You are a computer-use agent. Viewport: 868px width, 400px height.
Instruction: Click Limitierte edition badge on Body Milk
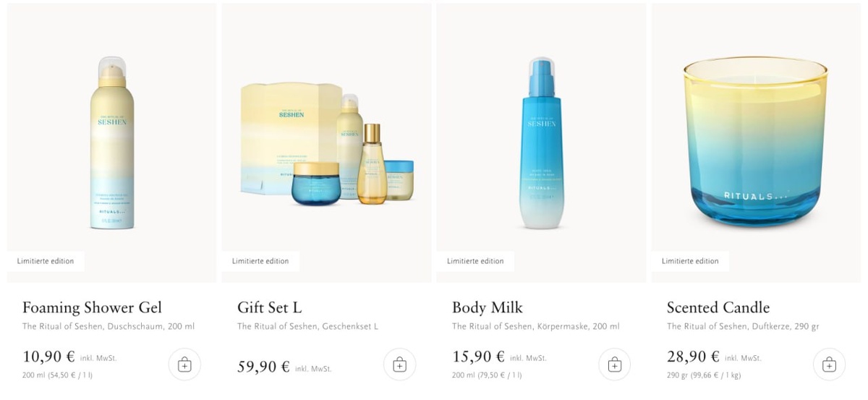475,261
